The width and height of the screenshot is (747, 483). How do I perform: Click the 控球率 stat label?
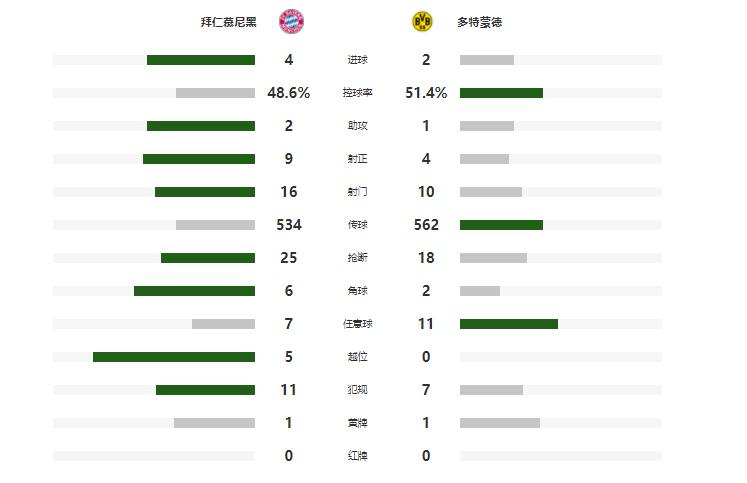[357, 93]
